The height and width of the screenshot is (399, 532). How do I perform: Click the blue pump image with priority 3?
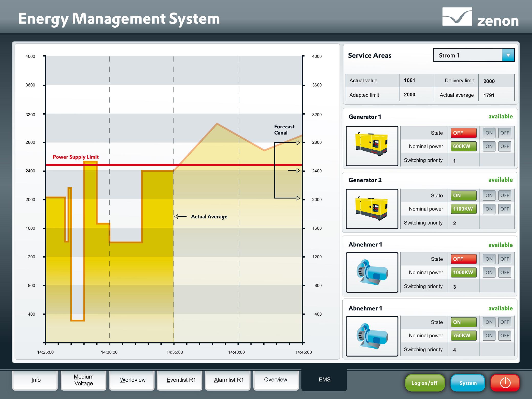(x=372, y=272)
